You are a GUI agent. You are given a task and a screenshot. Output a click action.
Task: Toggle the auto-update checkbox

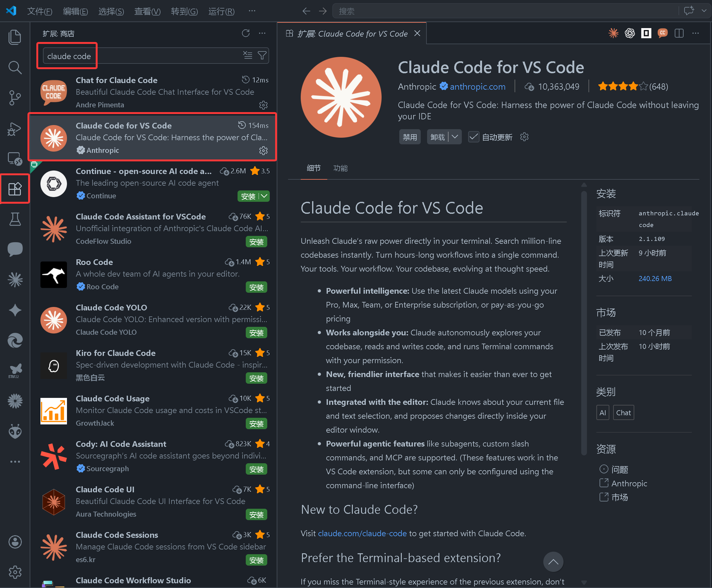pyautogui.click(x=474, y=137)
